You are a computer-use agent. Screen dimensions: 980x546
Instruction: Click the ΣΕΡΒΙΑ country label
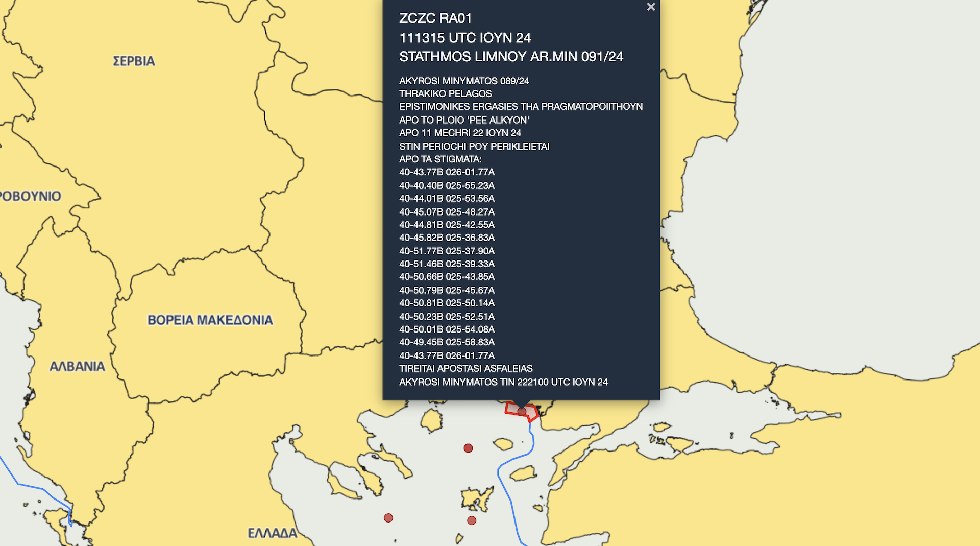[134, 61]
